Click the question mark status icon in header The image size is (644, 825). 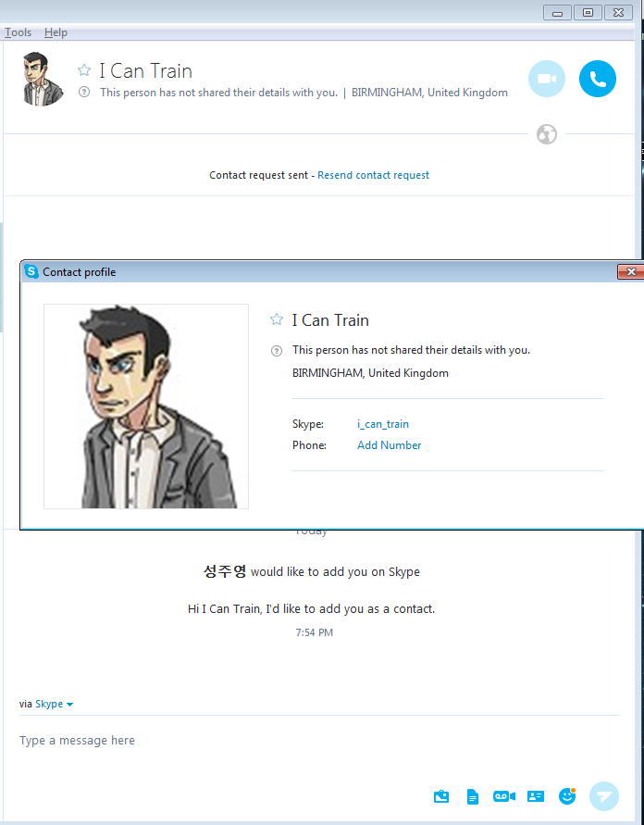pyautogui.click(x=84, y=92)
